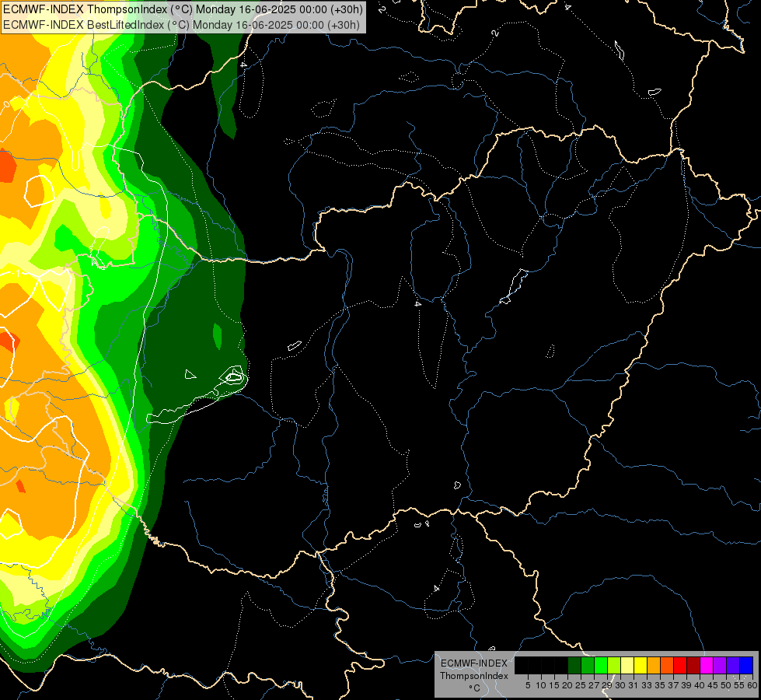The height and width of the screenshot is (700, 761).
Task: Click the °C unit label in legend
Action: click(475, 688)
